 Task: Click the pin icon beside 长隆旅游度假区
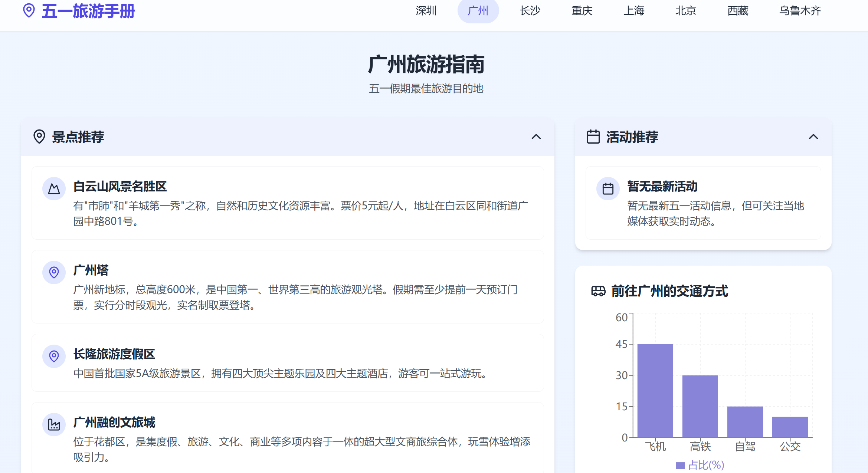pos(54,357)
